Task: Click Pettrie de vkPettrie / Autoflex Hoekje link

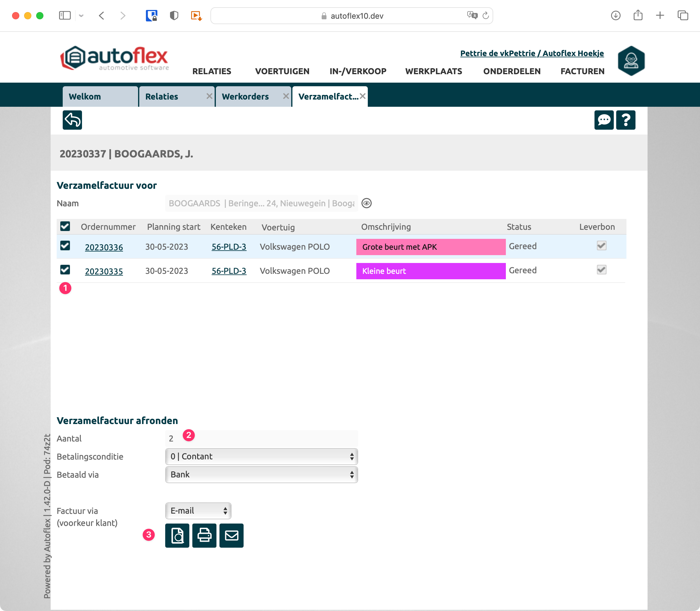Action: [532, 53]
